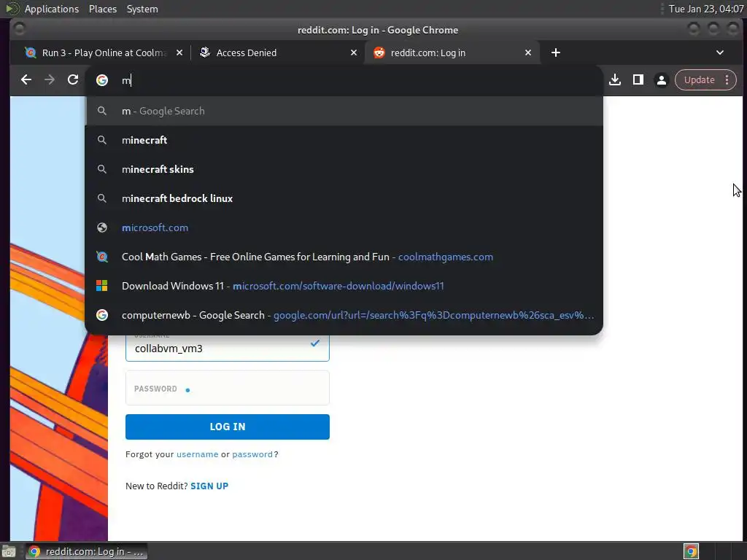The width and height of the screenshot is (747, 560).
Task: Click the globe icon beside microsoft.com
Action: [102, 227]
